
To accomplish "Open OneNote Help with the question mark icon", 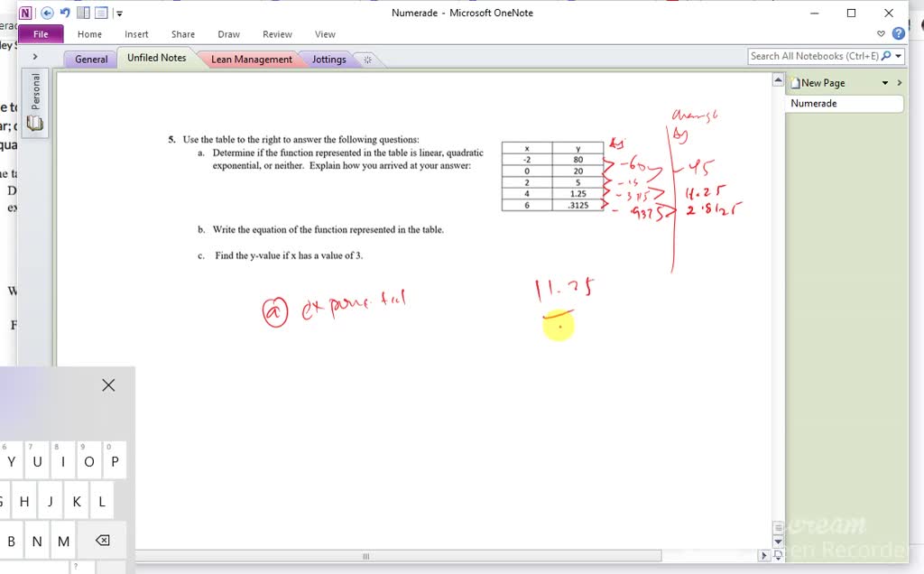I will pos(899,33).
